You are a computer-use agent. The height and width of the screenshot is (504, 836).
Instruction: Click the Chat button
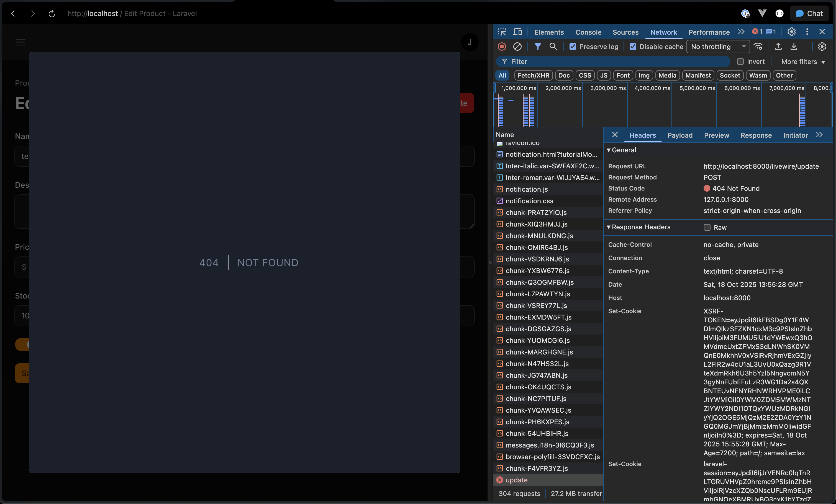tap(809, 14)
